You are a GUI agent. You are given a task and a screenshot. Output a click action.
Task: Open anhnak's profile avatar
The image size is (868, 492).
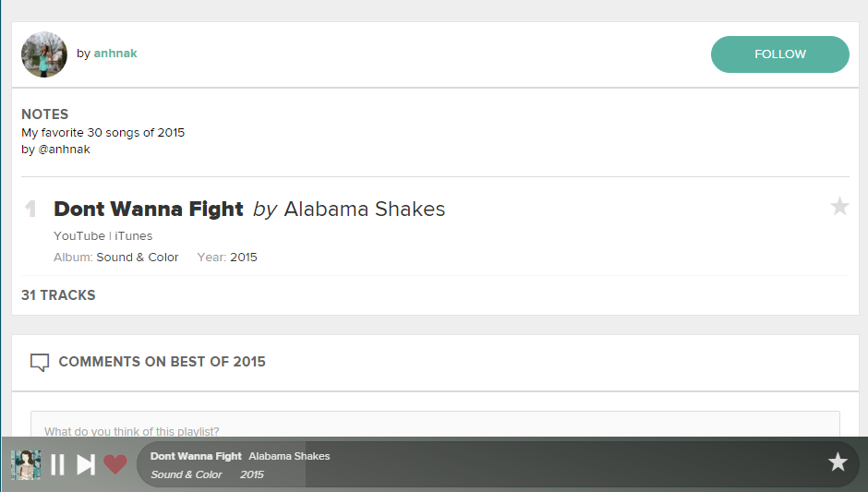point(44,54)
